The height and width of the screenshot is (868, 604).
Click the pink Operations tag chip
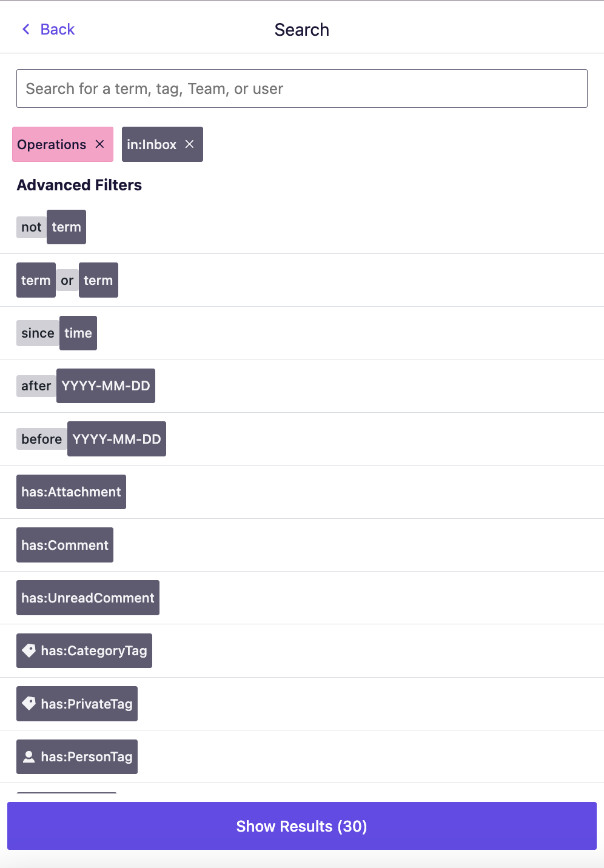(x=52, y=144)
